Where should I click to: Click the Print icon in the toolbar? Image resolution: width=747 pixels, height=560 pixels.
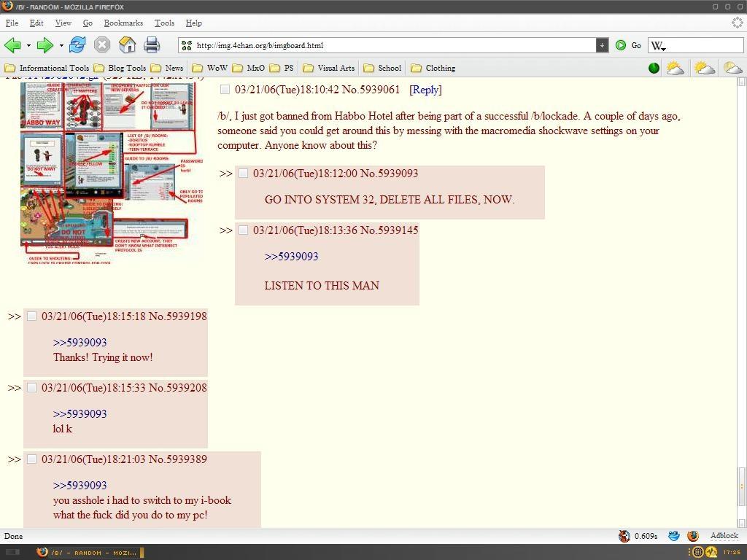(152, 45)
